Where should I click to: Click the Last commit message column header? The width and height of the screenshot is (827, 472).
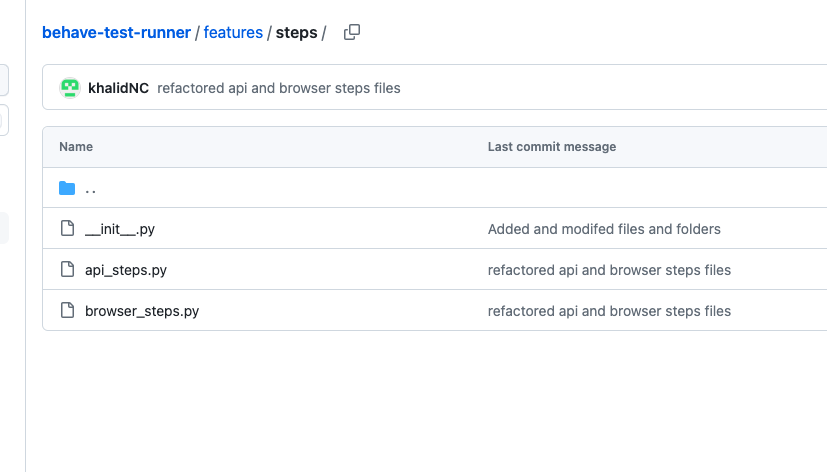click(x=552, y=147)
